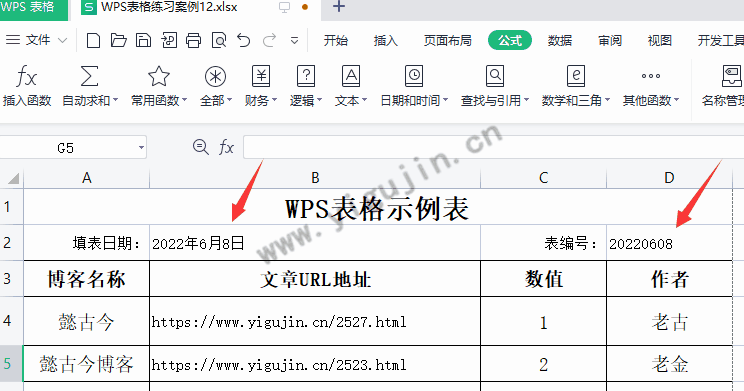Screen dimensions: 744x391
Task: Click the formula bar input field
Action: click(x=493, y=147)
